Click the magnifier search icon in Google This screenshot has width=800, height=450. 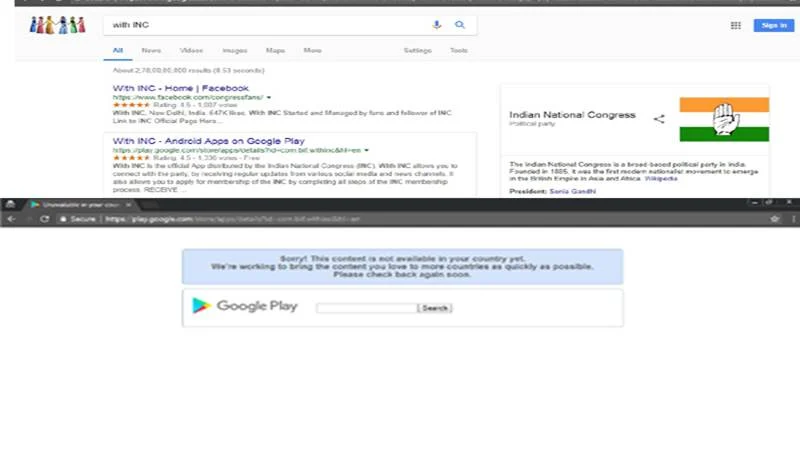click(460, 24)
